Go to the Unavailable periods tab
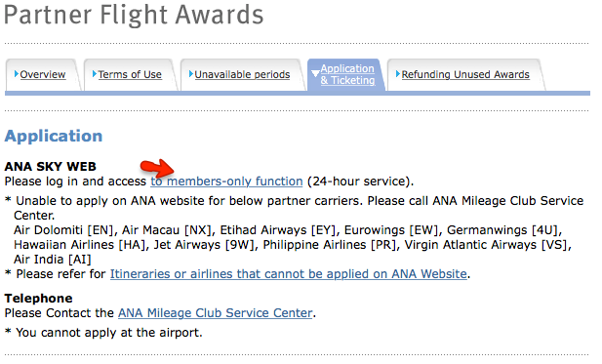Screen dimensions: 602x364 click(x=242, y=74)
